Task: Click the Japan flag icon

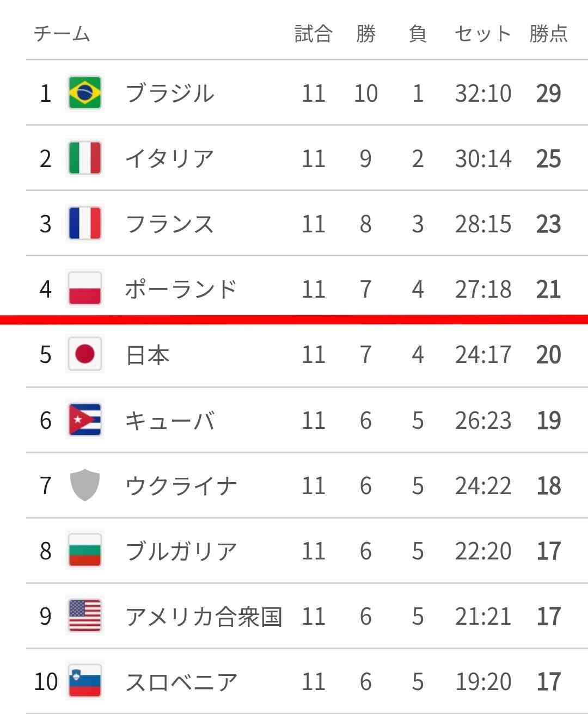Action: tap(85, 355)
